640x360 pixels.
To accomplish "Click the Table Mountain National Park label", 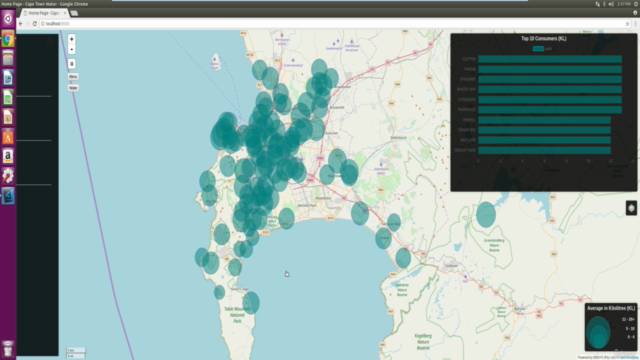I will pyautogui.click(x=237, y=315).
